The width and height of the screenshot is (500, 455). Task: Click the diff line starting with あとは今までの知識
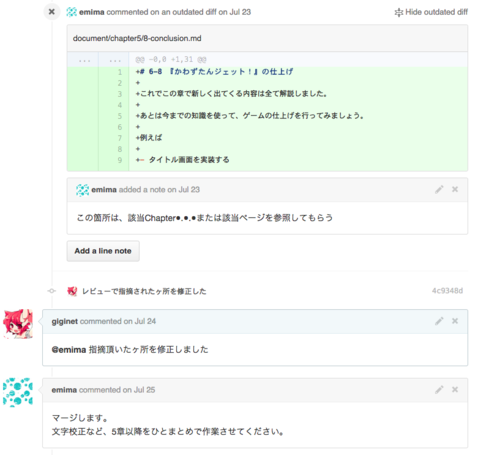[249, 116]
